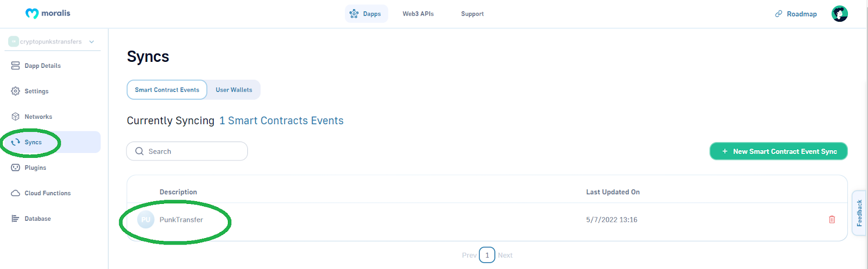The width and height of the screenshot is (868, 269).
Task: Go to the Next page
Action: pos(505,255)
